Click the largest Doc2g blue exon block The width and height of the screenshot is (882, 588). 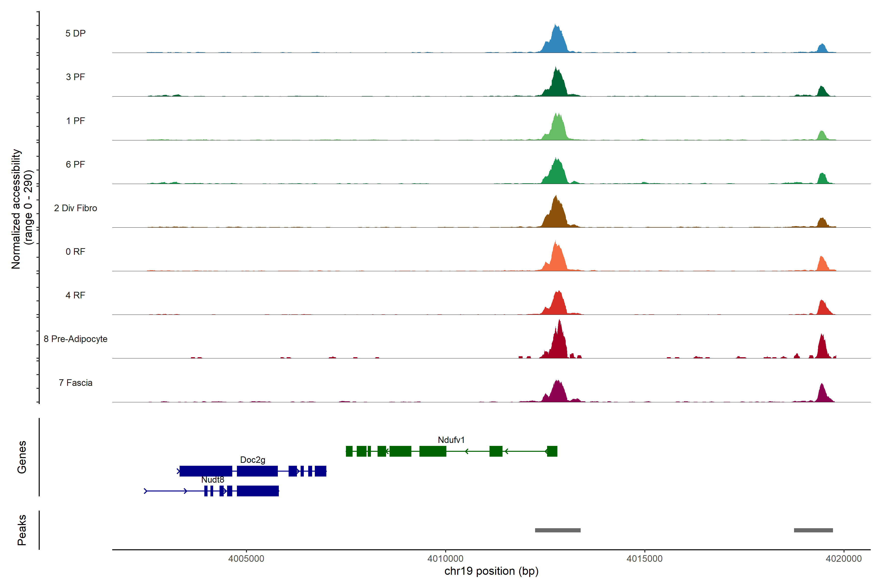(x=206, y=471)
